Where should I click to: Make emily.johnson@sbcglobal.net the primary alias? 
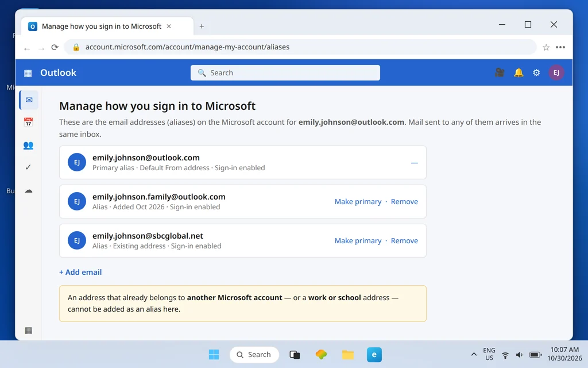tap(358, 241)
